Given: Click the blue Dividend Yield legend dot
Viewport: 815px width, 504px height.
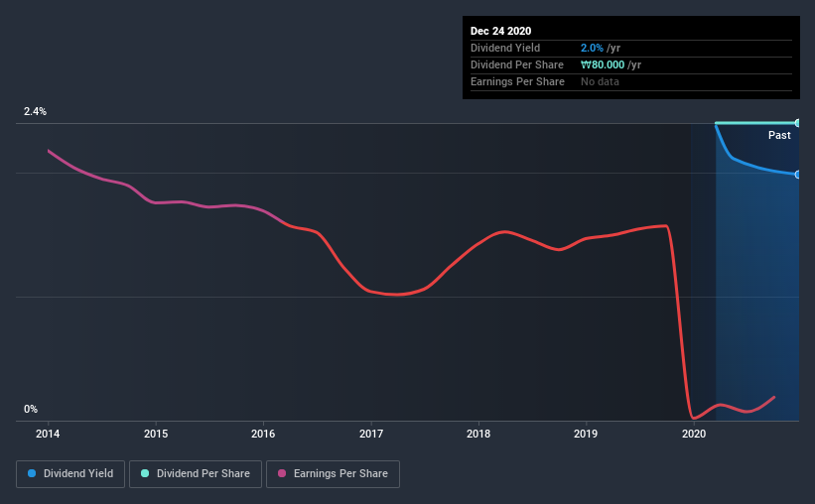Looking at the screenshot, I should [x=32, y=473].
